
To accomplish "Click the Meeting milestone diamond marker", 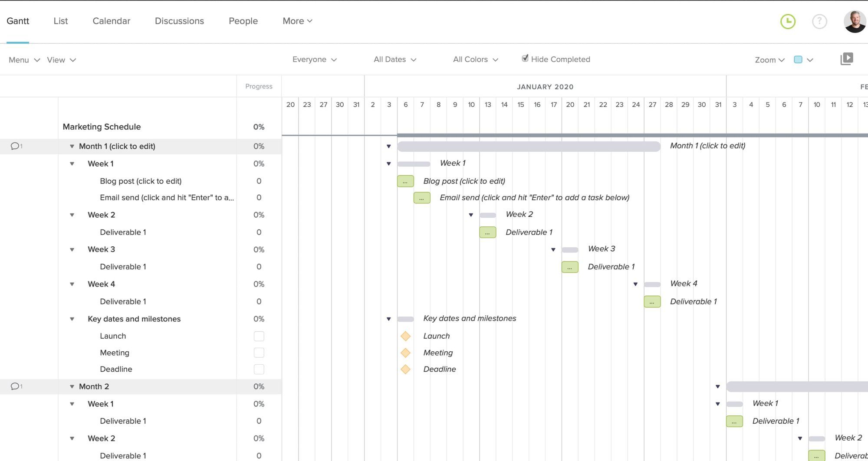I will point(405,353).
